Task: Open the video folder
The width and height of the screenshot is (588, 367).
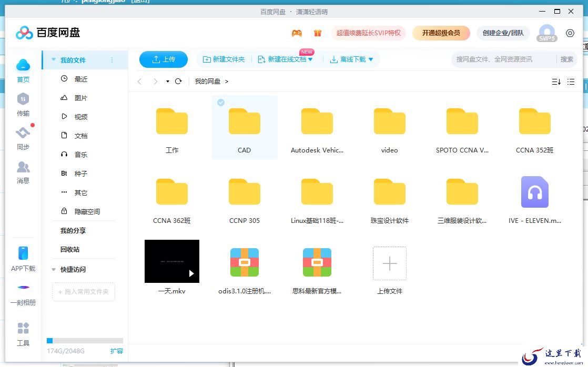Action: [x=390, y=121]
